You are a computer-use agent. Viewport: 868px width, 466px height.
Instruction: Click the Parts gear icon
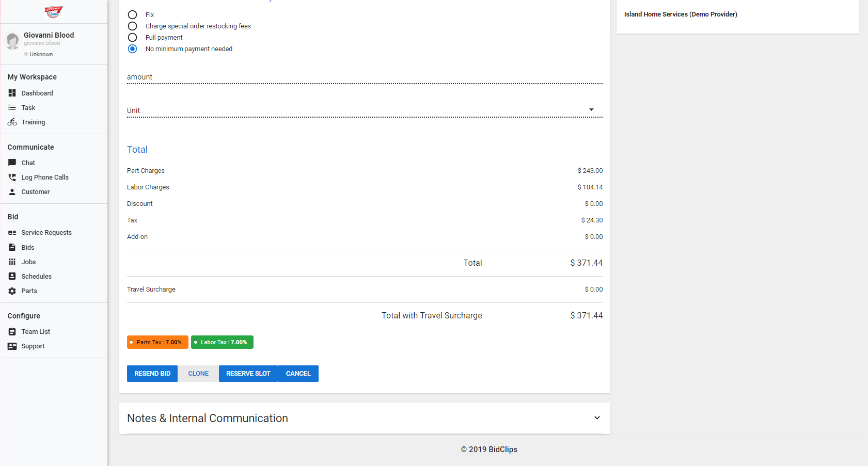tap(12, 291)
